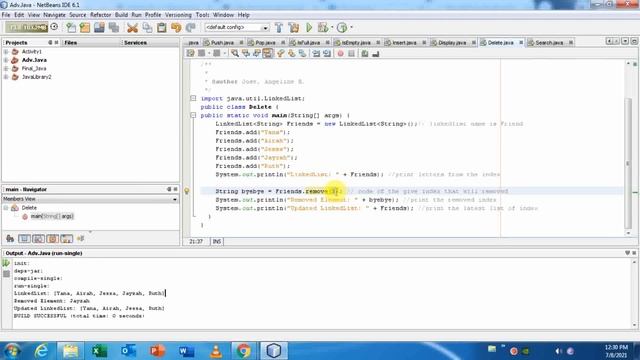Click the Clean and Build icon
Screen dimensions: 640x360
tap(293, 28)
